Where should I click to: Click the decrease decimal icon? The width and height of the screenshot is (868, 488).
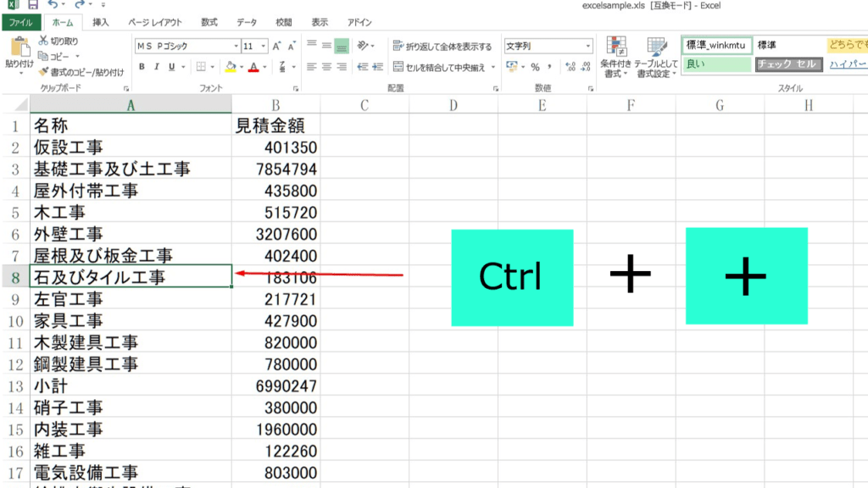(x=586, y=67)
